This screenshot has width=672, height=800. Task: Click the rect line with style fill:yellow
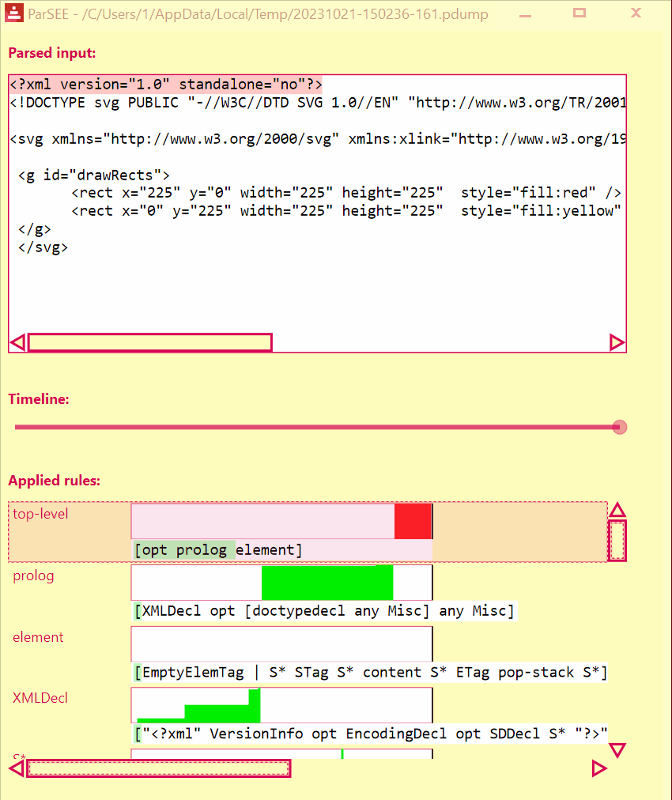(346, 211)
